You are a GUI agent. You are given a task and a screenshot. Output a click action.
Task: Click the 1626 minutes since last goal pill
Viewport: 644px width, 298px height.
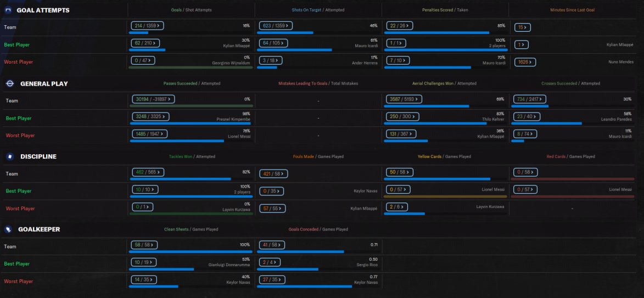tap(525, 63)
